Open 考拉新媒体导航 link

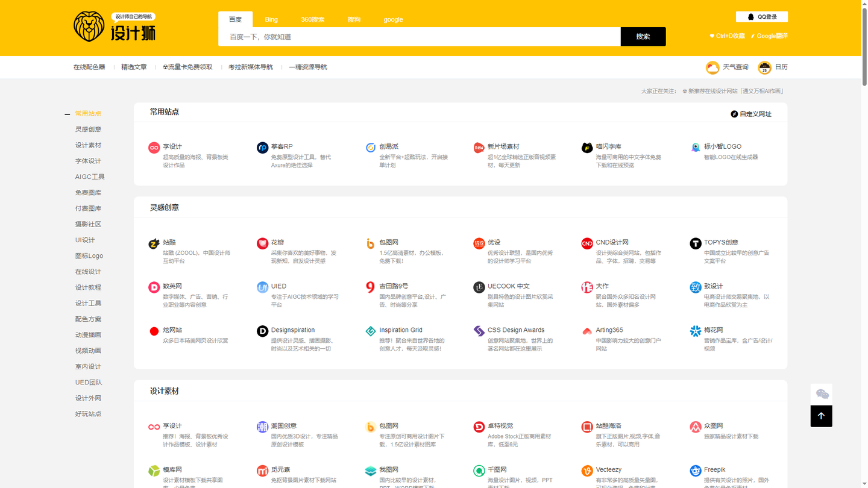point(251,67)
